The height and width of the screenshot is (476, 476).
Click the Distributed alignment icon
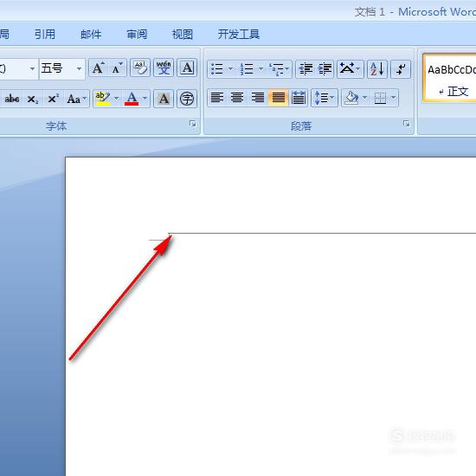tap(299, 98)
